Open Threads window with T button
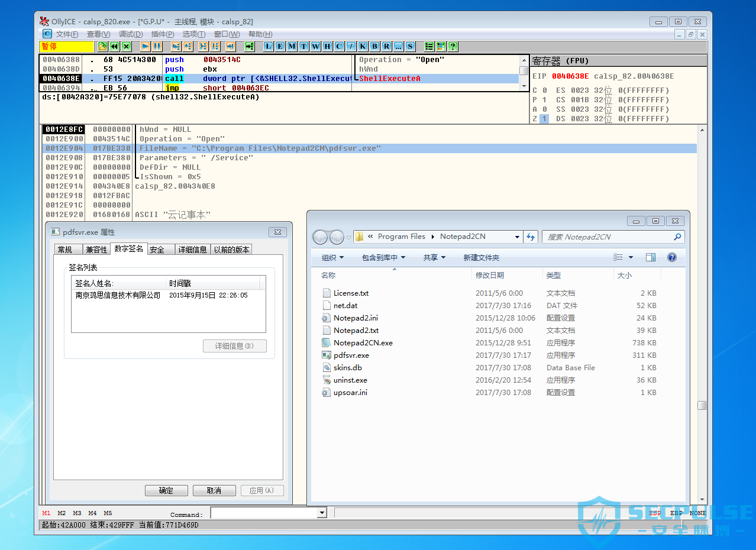756x550 pixels. (x=303, y=46)
